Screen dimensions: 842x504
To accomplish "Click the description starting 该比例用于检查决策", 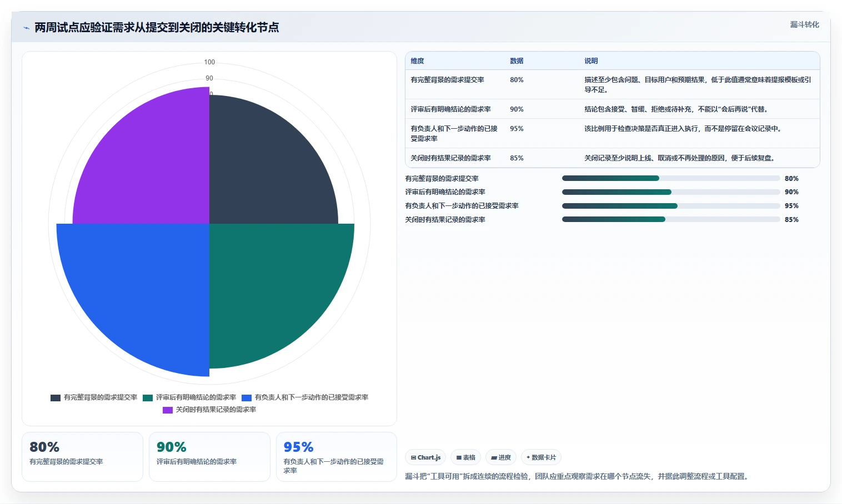I will [683, 129].
